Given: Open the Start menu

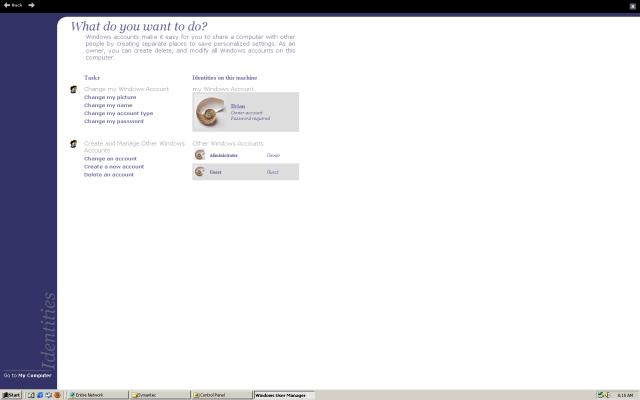Looking at the screenshot, I should click(x=11, y=395).
